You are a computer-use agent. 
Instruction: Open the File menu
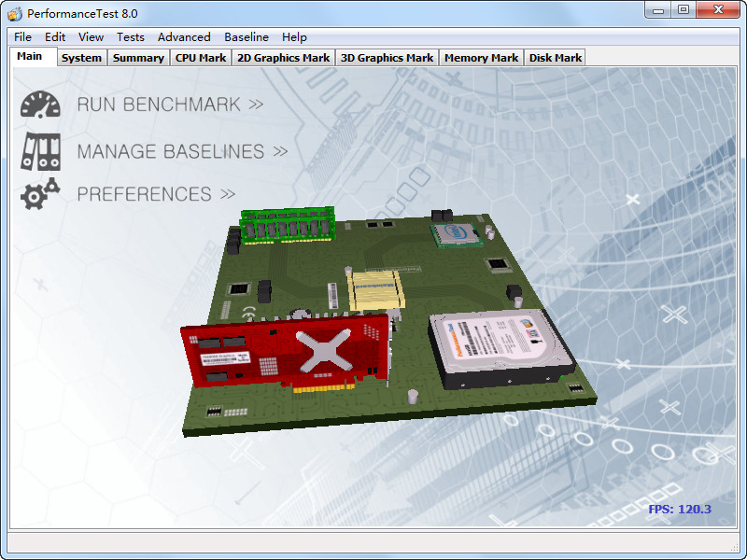tap(22, 37)
